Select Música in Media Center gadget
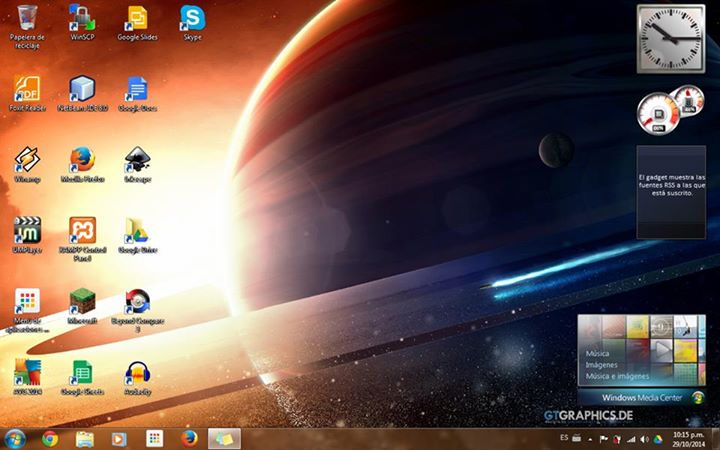The image size is (720, 450). [598, 354]
